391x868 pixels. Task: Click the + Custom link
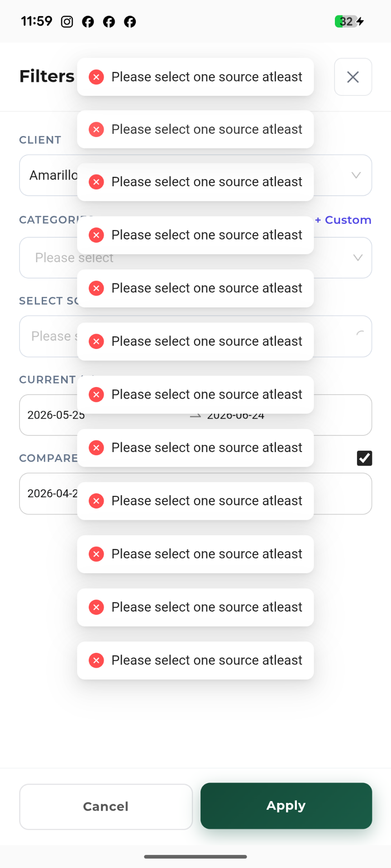point(343,220)
